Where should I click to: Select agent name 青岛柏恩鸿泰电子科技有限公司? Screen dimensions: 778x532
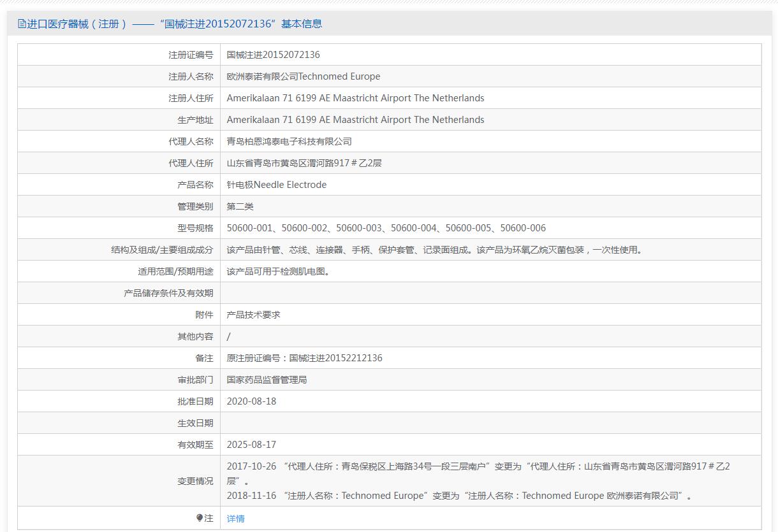point(289,141)
